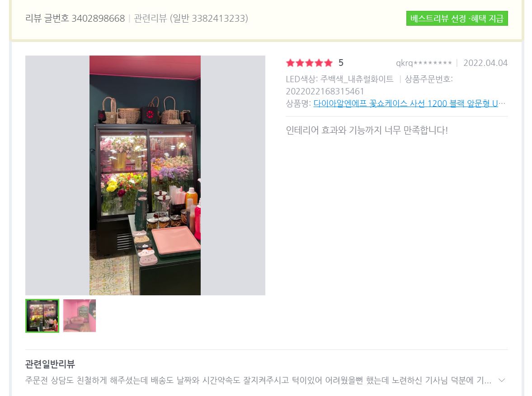Click the review number 3402898668

[x=99, y=19]
